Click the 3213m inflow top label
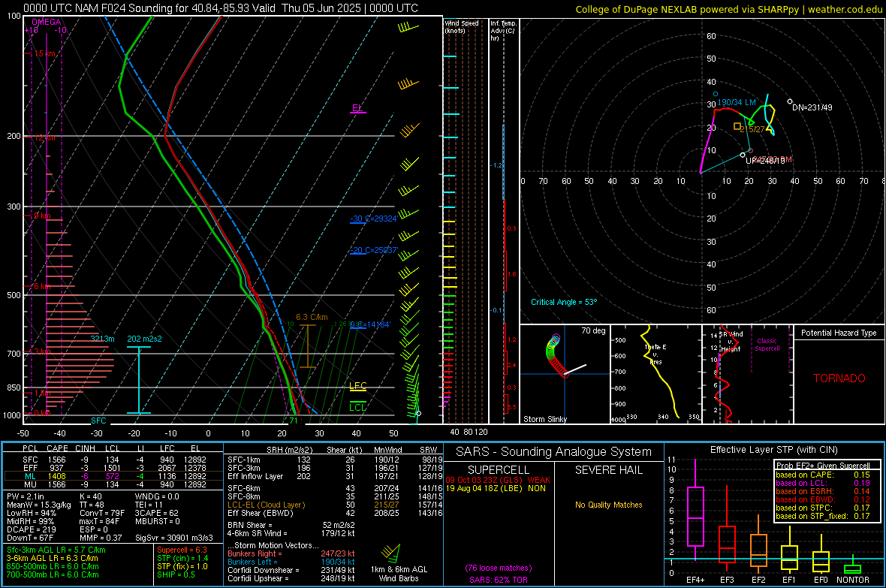This screenshot has width=886, height=588. point(102,339)
